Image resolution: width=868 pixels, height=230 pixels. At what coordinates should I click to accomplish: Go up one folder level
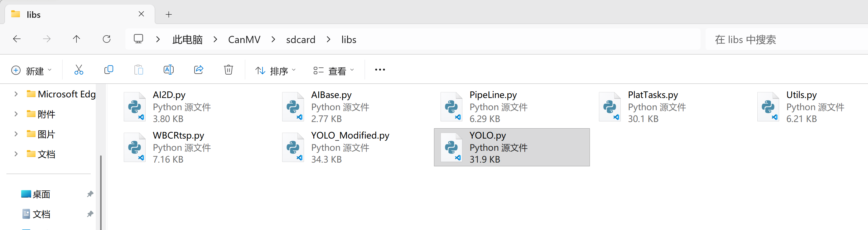[76, 39]
